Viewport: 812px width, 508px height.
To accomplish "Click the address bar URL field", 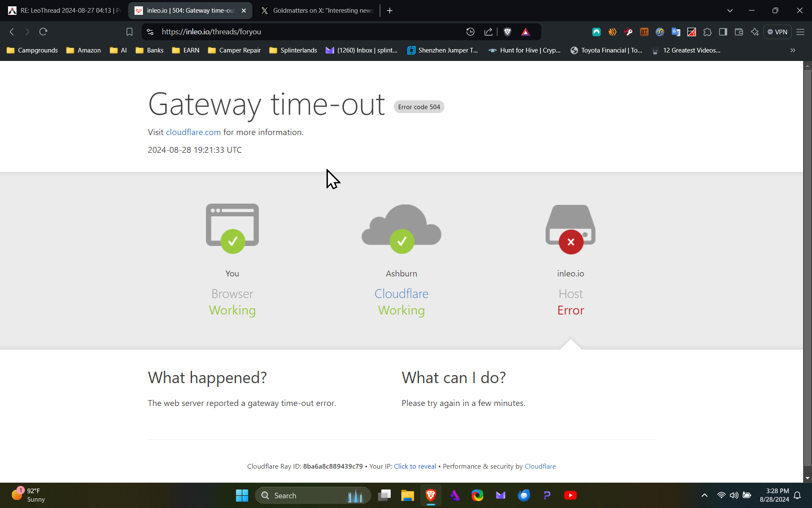I will coord(309,32).
